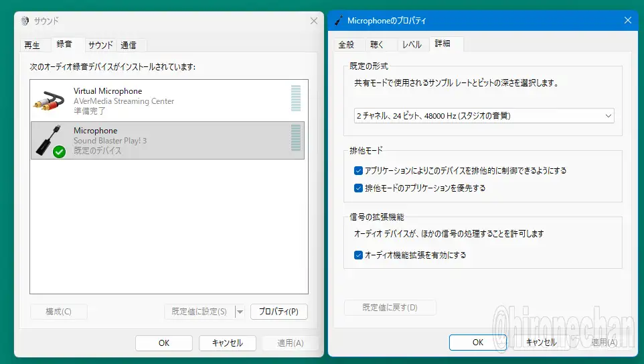
Task: Click キャンセル in the サウンド dialog
Action: 227,343
